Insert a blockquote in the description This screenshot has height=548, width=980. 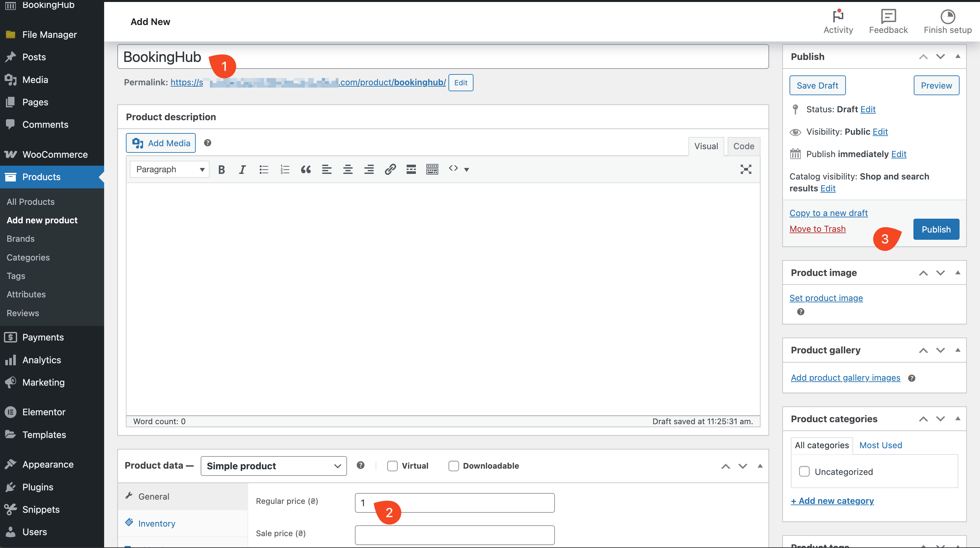point(305,169)
